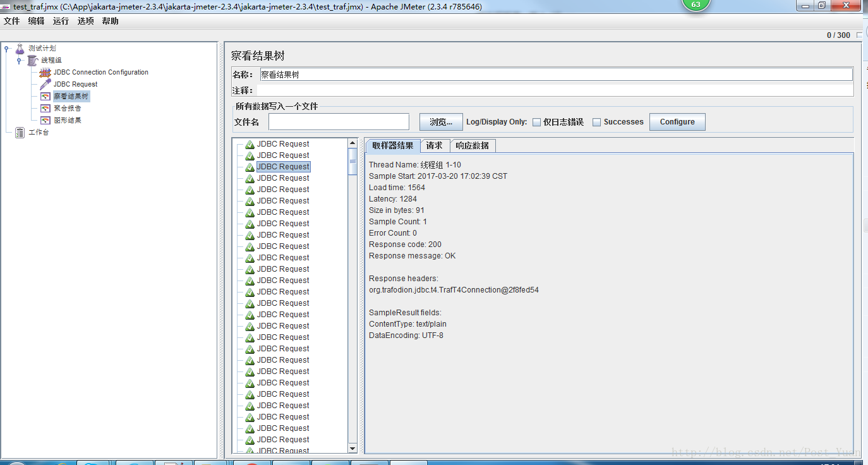Click the JDBC Connection Configuration icon
The height and width of the screenshot is (465, 868).
pos(45,73)
